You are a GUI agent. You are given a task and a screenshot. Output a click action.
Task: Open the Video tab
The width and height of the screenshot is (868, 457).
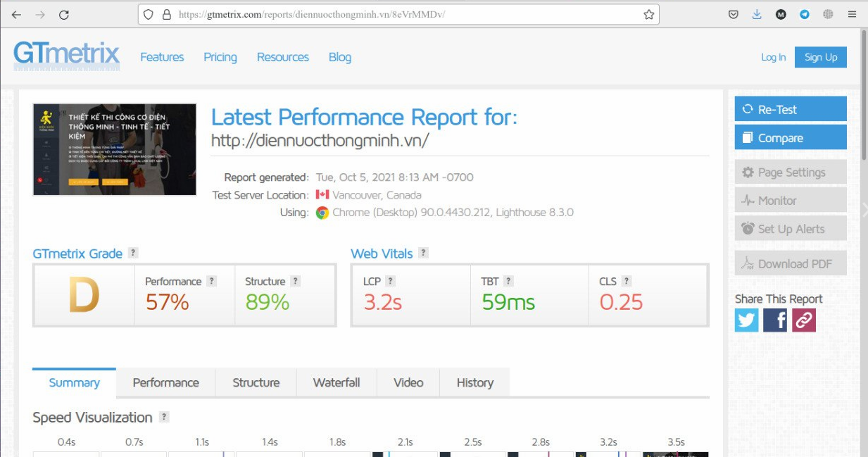pyautogui.click(x=408, y=382)
